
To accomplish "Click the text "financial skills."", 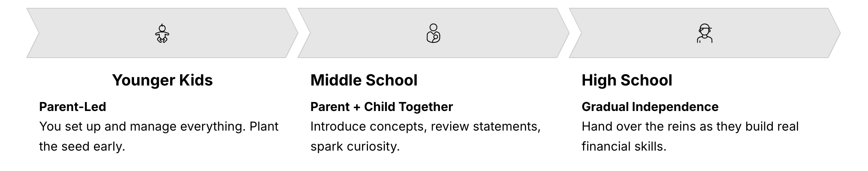I will pos(624,146).
